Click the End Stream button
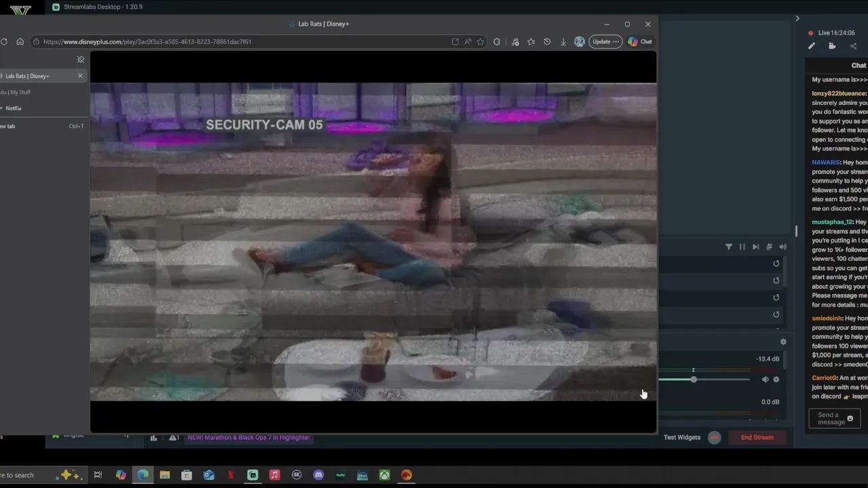 [x=757, y=437]
